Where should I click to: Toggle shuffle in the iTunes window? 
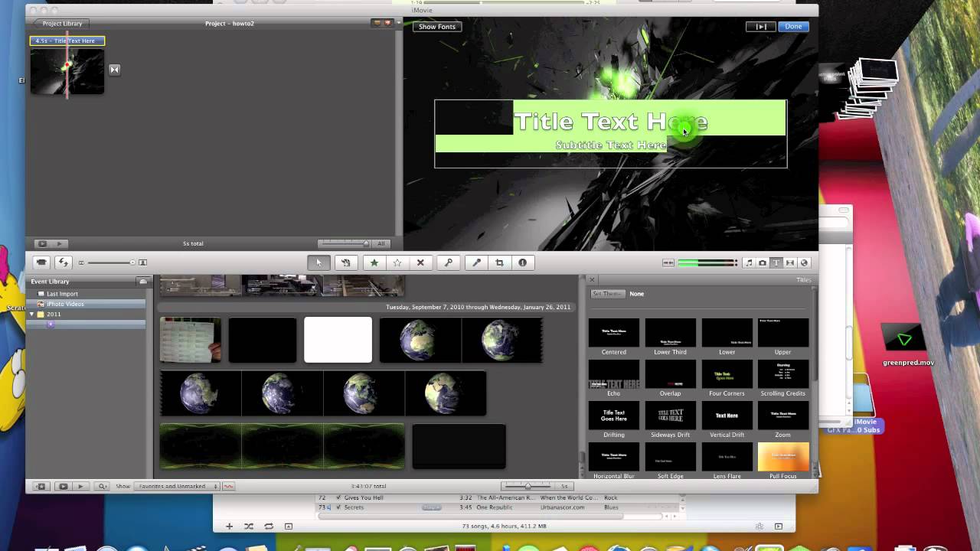click(249, 527)
